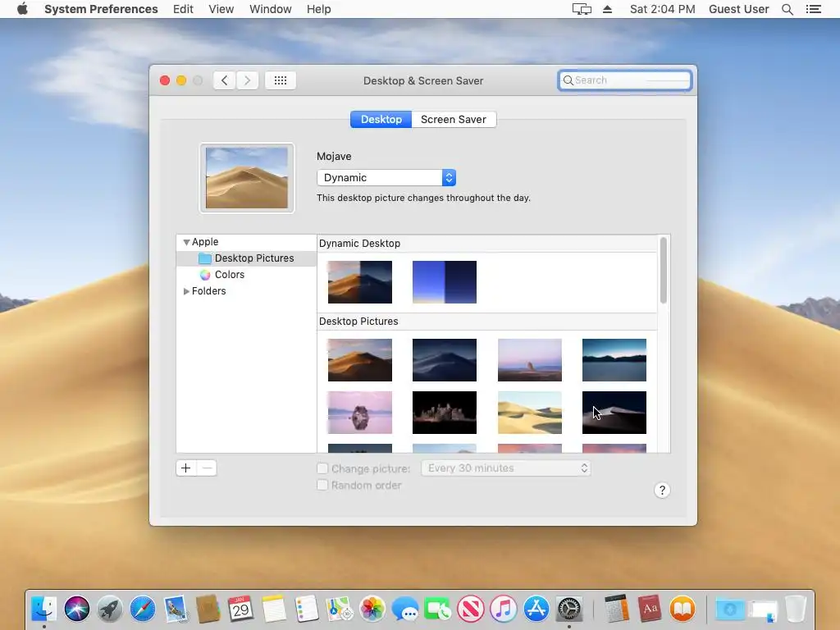Enable the Random order checkbox
The width and height of the screenshot is (840, 630).
pos(322,486)
